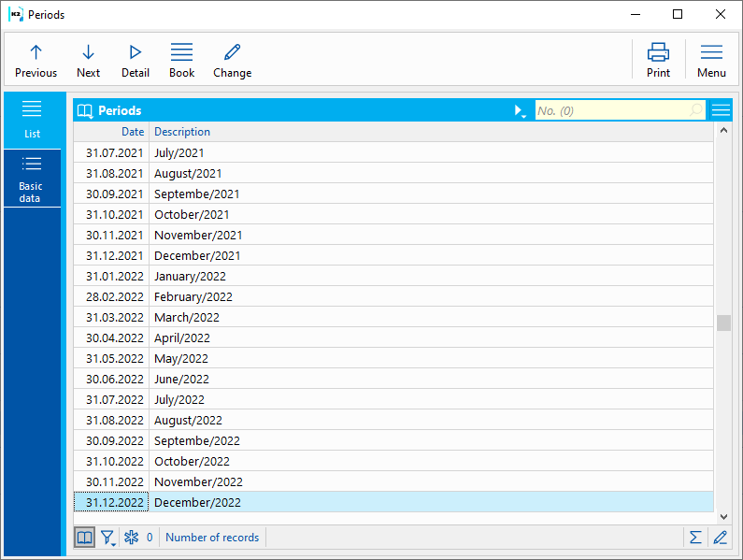
Task: Open the Detail view from toolbar
Action: click(136, 61)
